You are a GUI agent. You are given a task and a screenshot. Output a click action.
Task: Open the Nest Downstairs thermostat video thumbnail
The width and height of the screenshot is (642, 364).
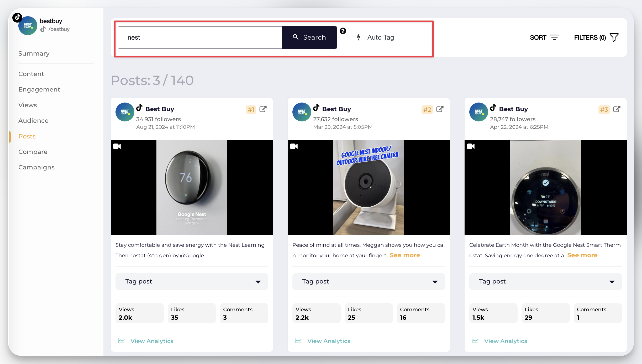(546, 188)
